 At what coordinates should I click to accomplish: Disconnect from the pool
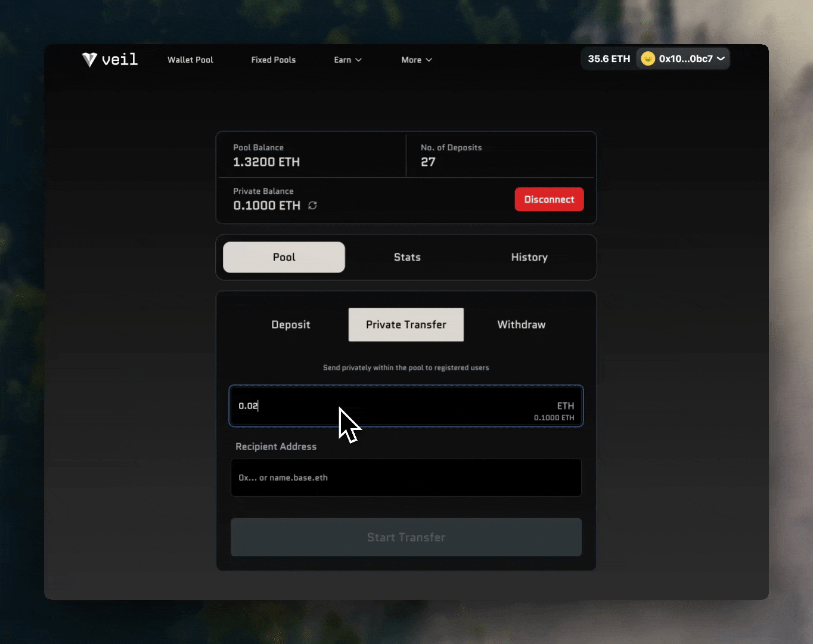click(549, 199)
